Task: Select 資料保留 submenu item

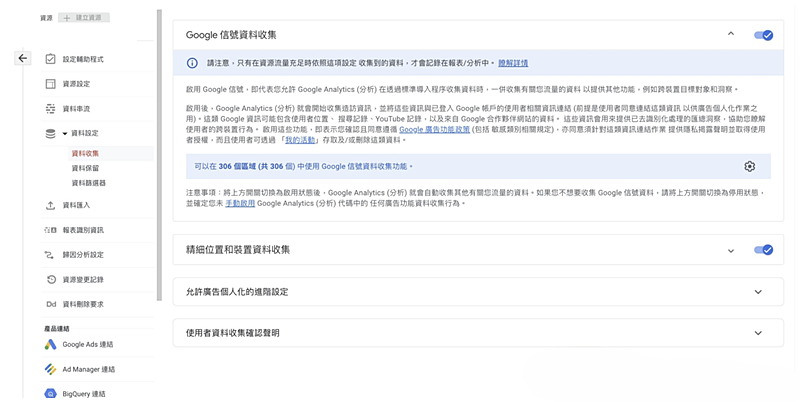Action: click(x=85, y=168)
